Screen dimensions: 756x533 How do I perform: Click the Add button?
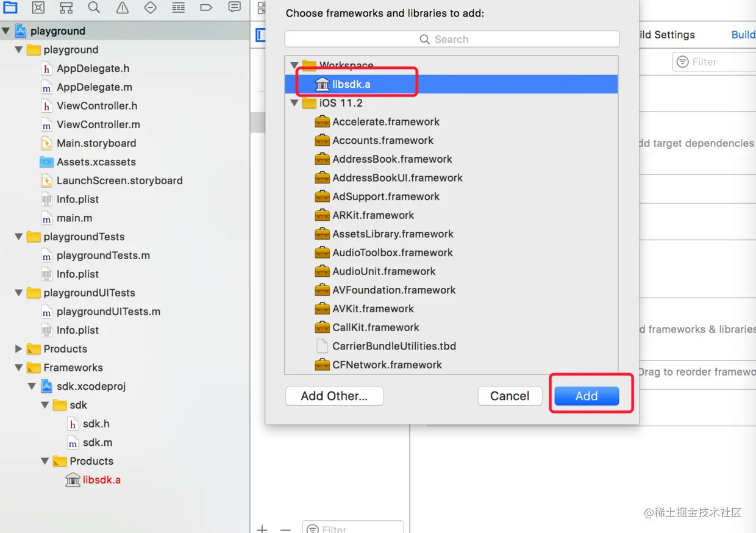pyautogui.click(x=587, y=396)
